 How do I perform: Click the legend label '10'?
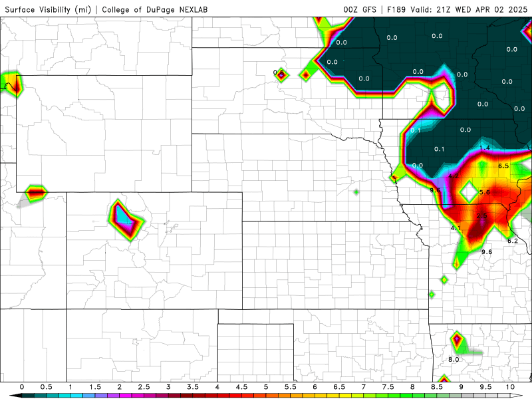tap(510, 387)
